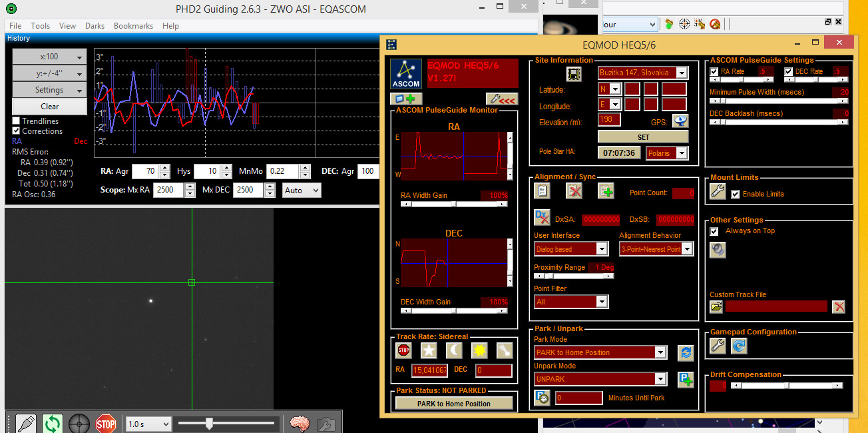Open the Settings dropdown in history panel
Image resolution: width=868 pixels, height=433 pixels.
[x=49, y=90]
